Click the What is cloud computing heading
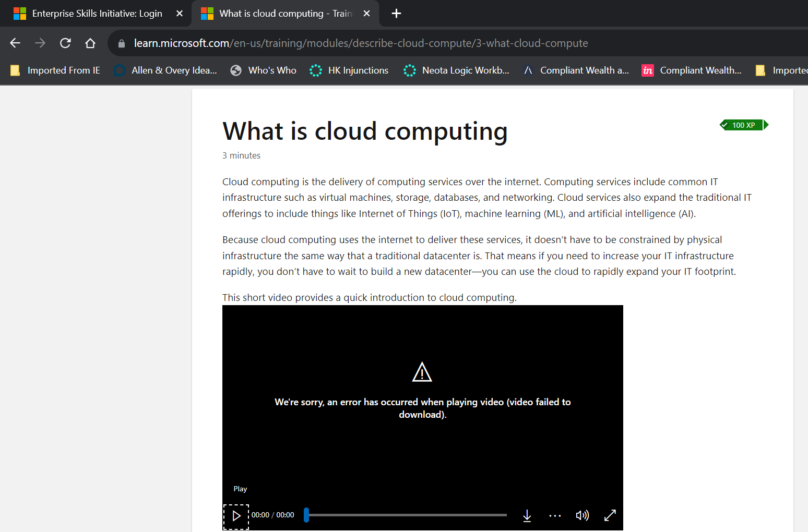 coord(365,131)
